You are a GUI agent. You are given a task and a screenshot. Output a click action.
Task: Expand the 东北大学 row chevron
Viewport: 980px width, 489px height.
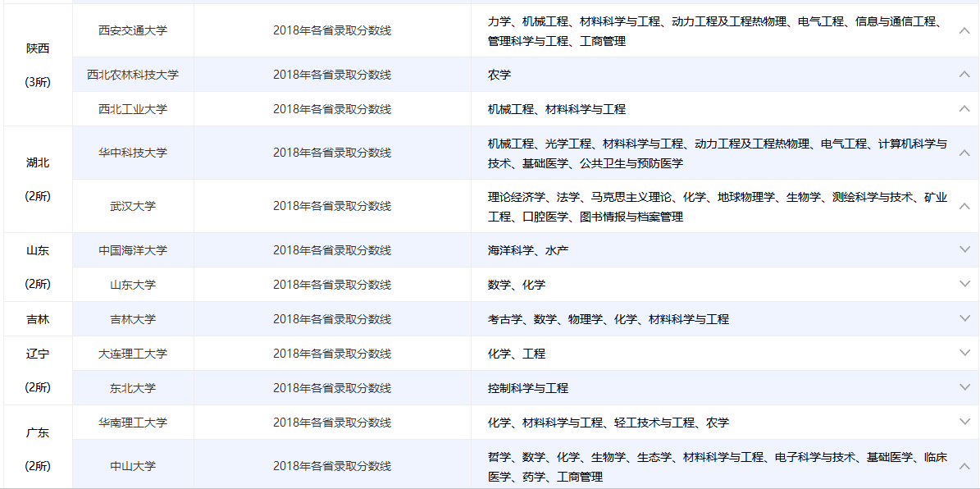point(964,387)
